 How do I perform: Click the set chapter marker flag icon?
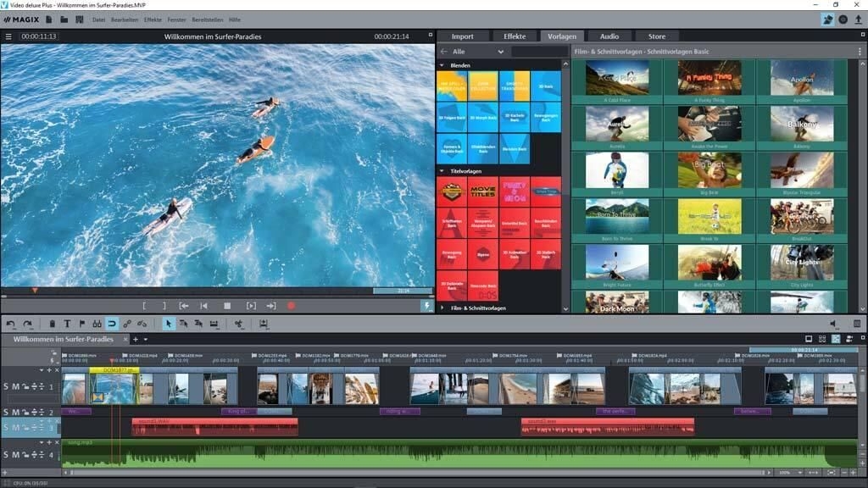click(x=81, y=324)
